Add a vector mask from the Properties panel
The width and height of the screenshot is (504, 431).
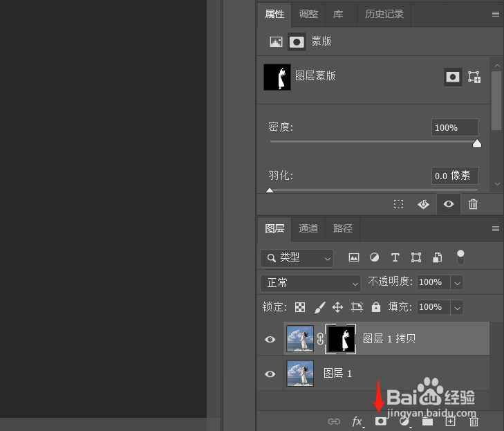point(474,77)
